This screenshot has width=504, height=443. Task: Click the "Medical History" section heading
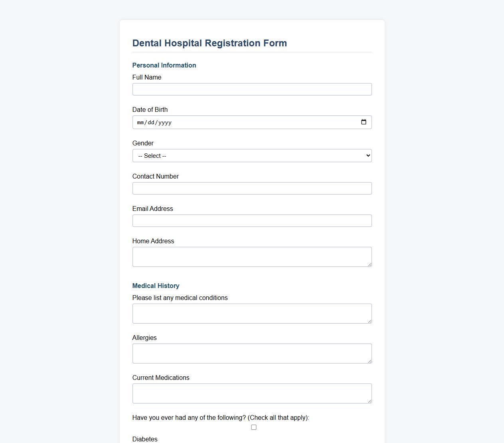(156, 286)
